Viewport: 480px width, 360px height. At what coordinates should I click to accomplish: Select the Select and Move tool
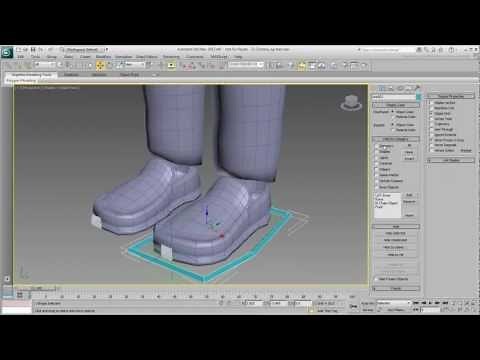pyautogui.click(x=100, y=66)
